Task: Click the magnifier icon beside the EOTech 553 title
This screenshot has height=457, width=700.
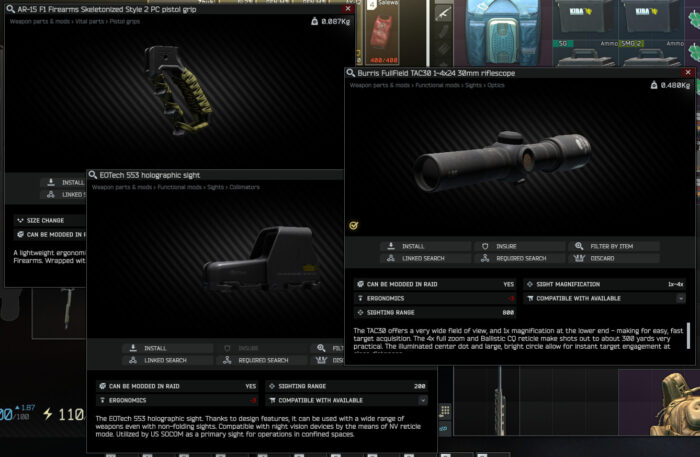Action: (x=93, y=174)
